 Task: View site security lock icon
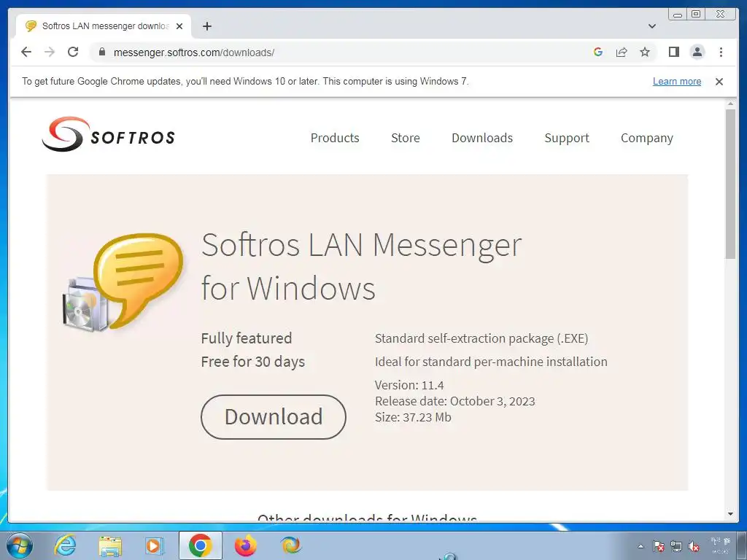[101, 52]
